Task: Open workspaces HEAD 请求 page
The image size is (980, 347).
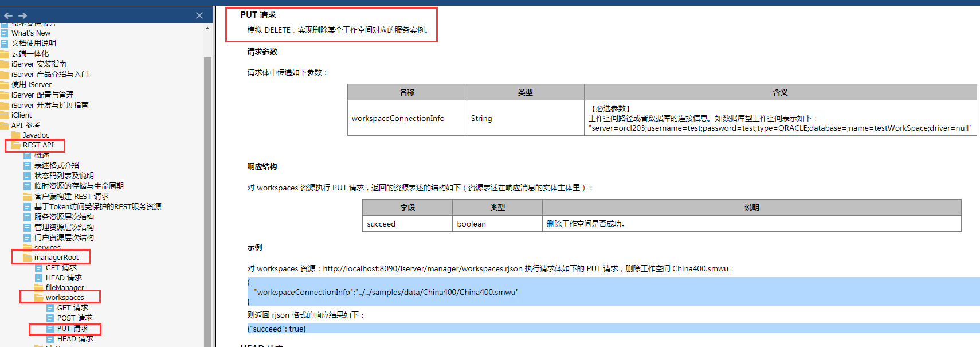Action: click(x=75, y=338)
